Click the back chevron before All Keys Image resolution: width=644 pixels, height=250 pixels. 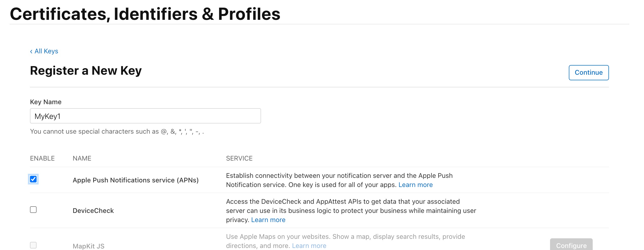click(31, 51)
